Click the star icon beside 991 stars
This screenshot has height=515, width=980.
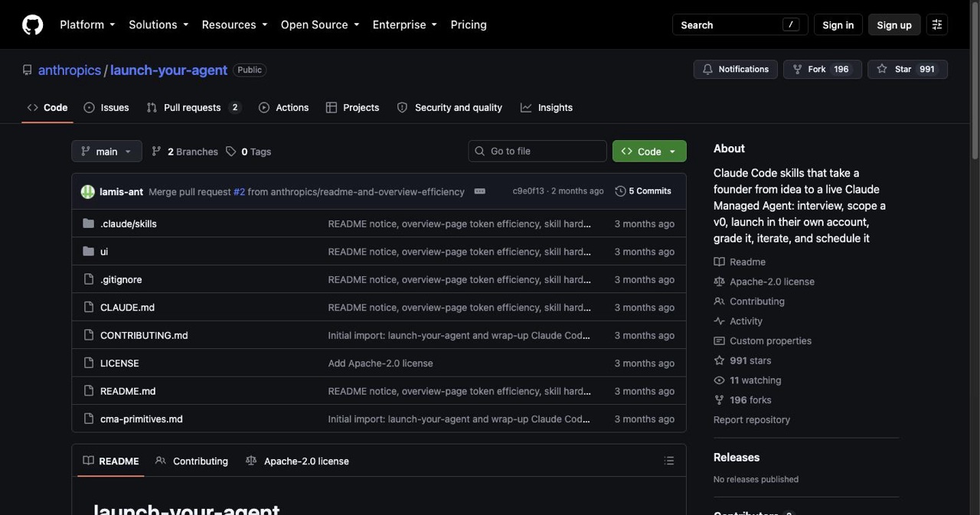[719, 360]
